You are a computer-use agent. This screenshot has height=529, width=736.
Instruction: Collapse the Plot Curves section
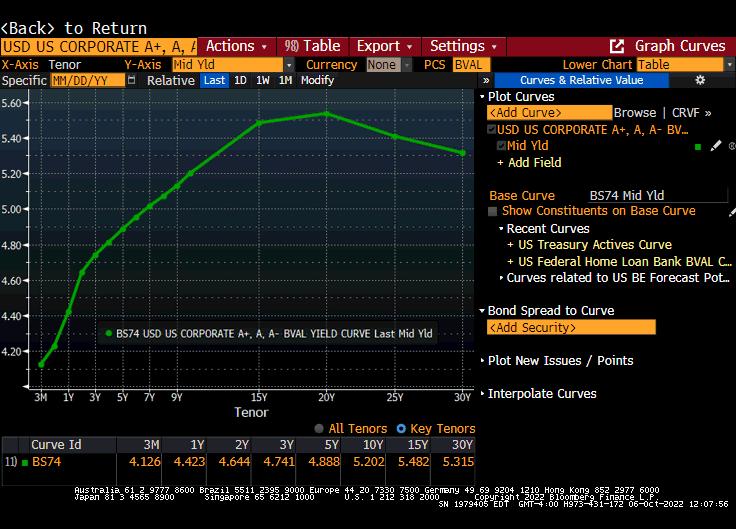click(482, 97)
